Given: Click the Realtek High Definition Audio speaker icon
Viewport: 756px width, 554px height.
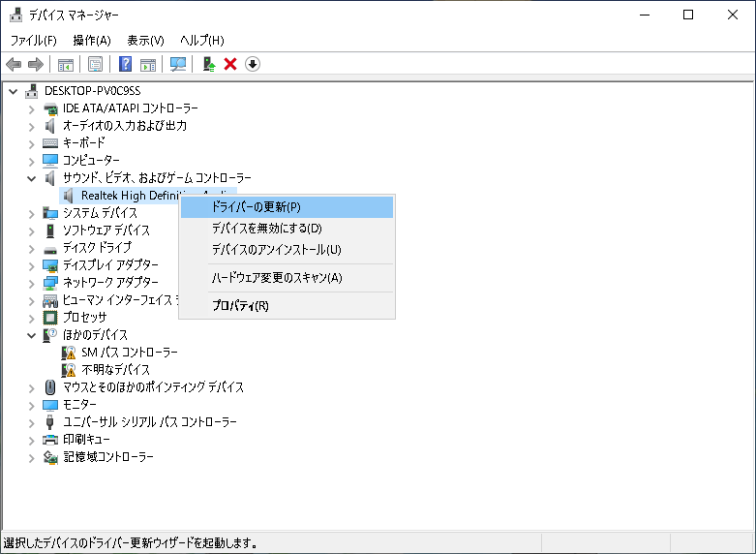Looking at the screenshot, I should point(69,196).
